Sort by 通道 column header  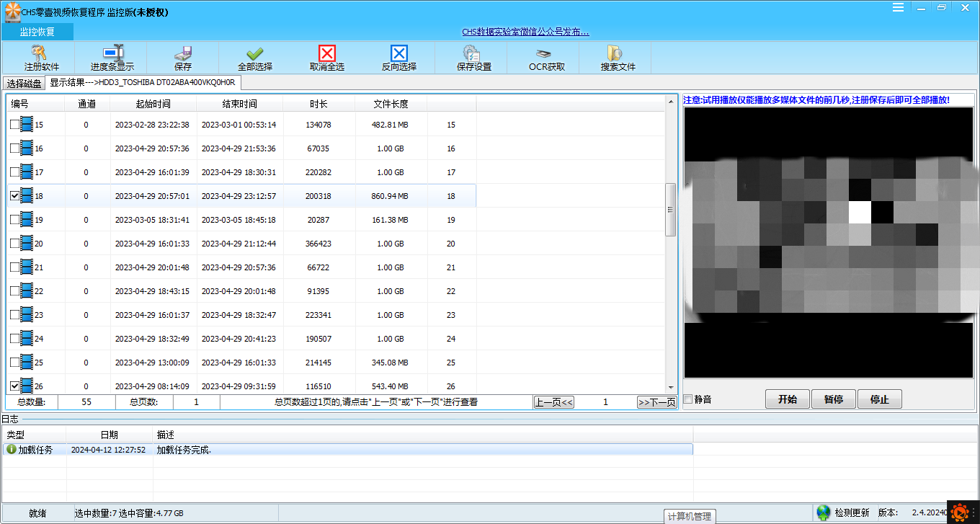click(x=87, y=104)
